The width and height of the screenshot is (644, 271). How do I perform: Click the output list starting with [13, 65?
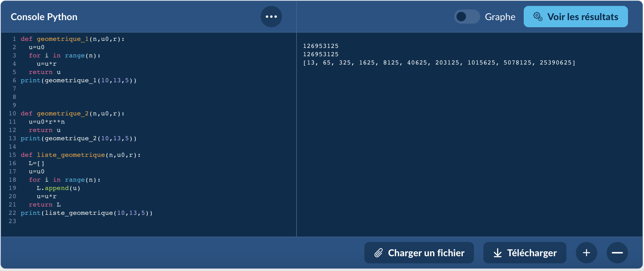(x=439, y=63)
